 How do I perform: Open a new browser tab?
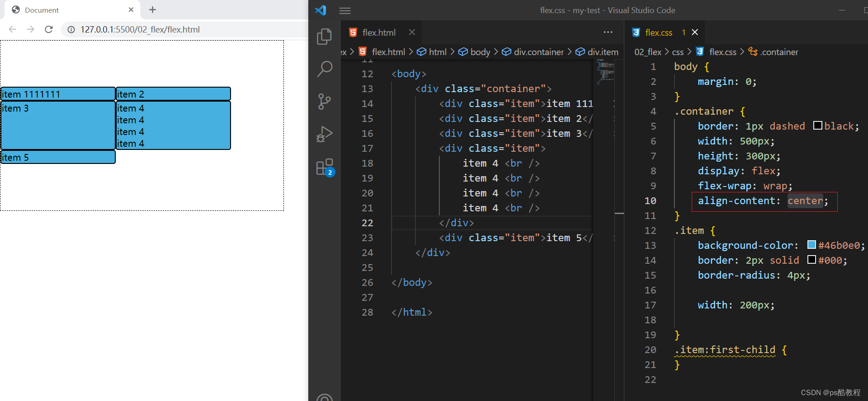pyautogui.click(x=152, y=9)
